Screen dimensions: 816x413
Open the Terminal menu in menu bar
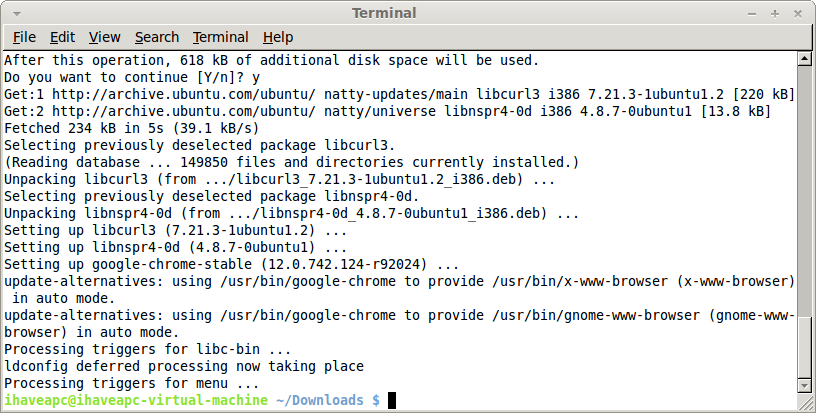(x=221, y=37)
